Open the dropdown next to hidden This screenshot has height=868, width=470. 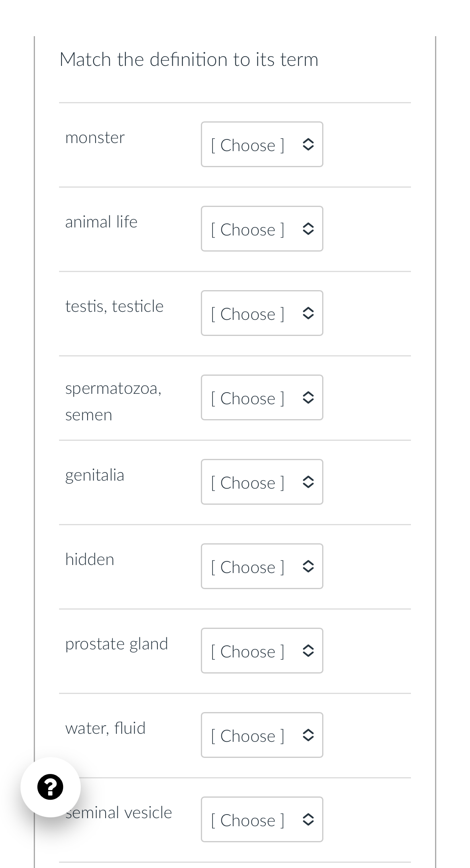click(x=262, y=567)
